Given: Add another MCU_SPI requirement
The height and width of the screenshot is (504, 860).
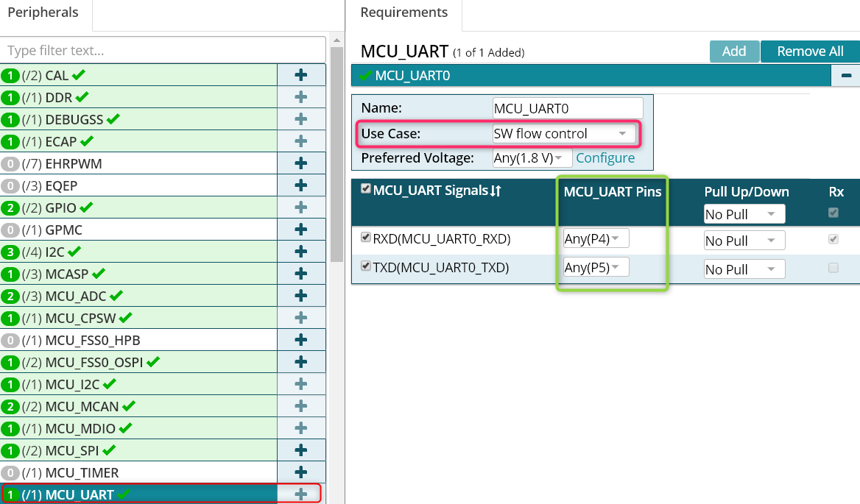Looking at the screenshot, I should coord(301,450).
